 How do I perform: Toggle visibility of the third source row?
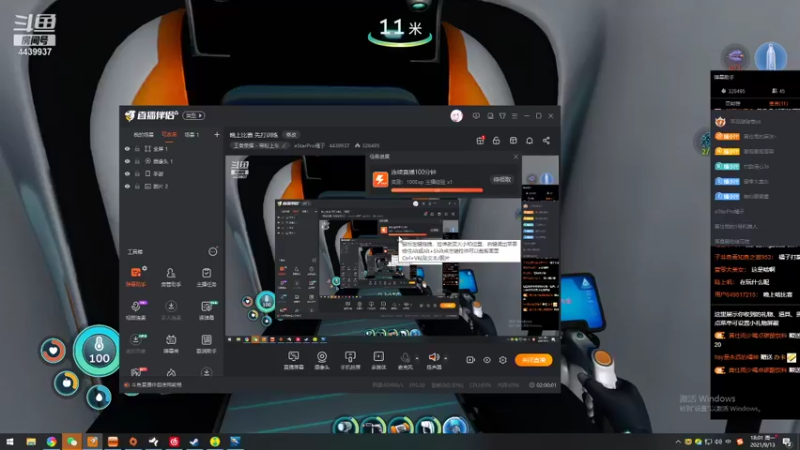point(128,174)
